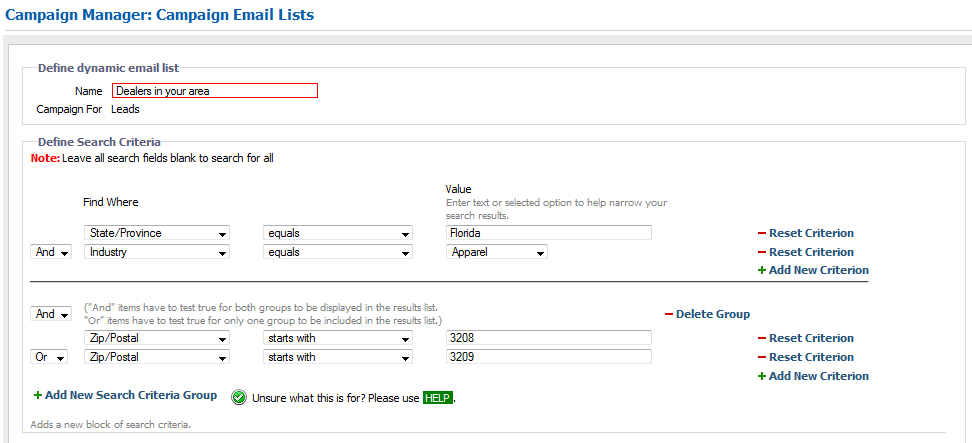Reset the State/Province criterion
This screenshot has width=972, height=443.
[x=805, y=233]
